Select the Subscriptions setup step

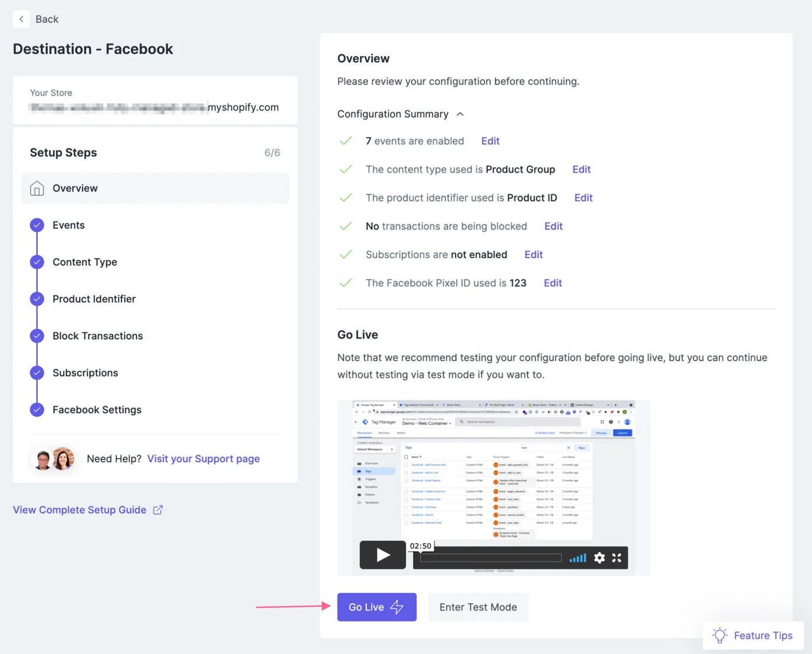point(85,372)
